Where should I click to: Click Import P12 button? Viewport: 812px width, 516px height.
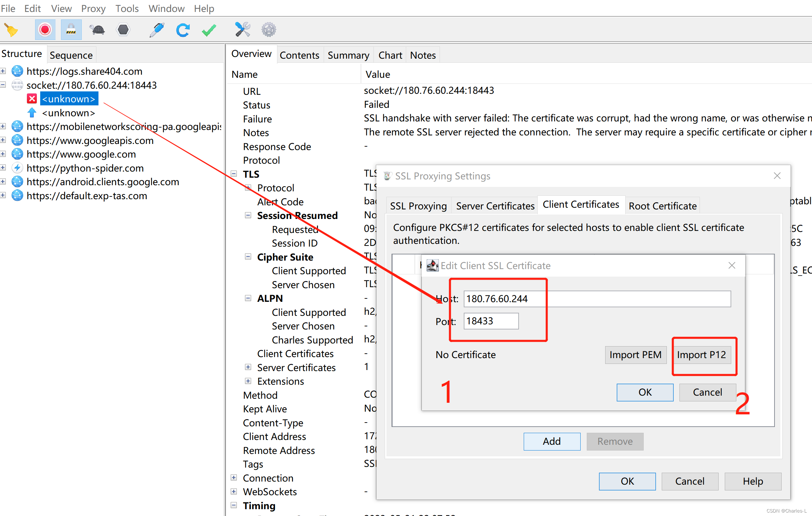(702, 355)
